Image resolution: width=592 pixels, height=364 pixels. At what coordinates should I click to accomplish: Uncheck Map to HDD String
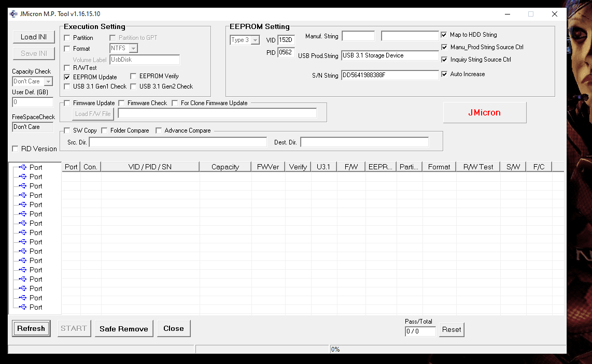(x=444, y=35)
